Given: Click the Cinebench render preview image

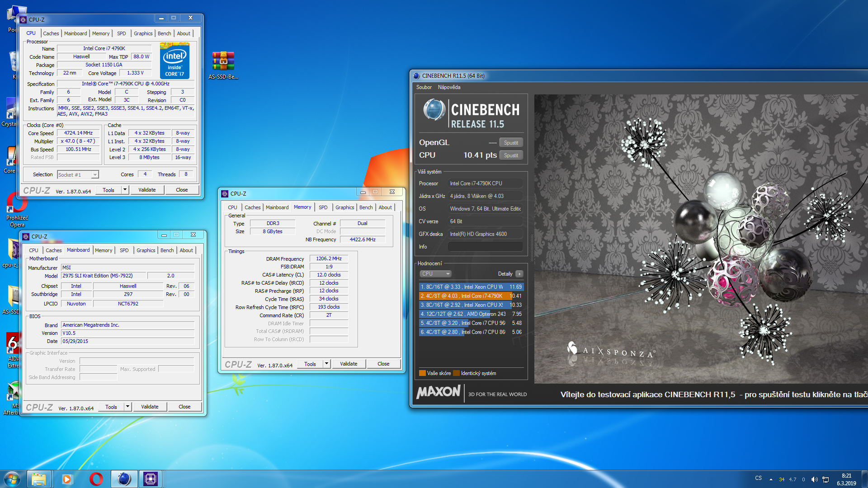Looking at the screenshot, I should (701, 239).
